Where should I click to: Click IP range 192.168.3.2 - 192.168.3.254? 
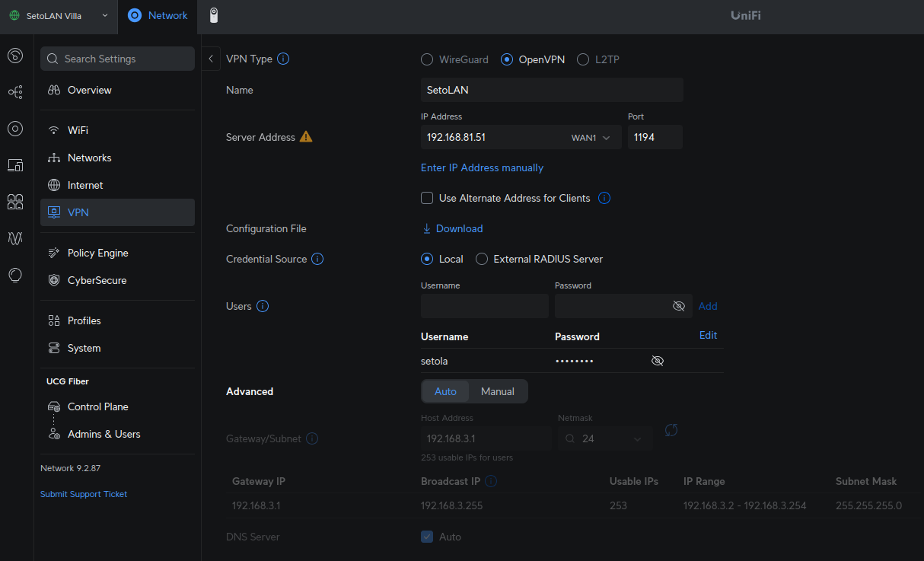coord(744,505)
